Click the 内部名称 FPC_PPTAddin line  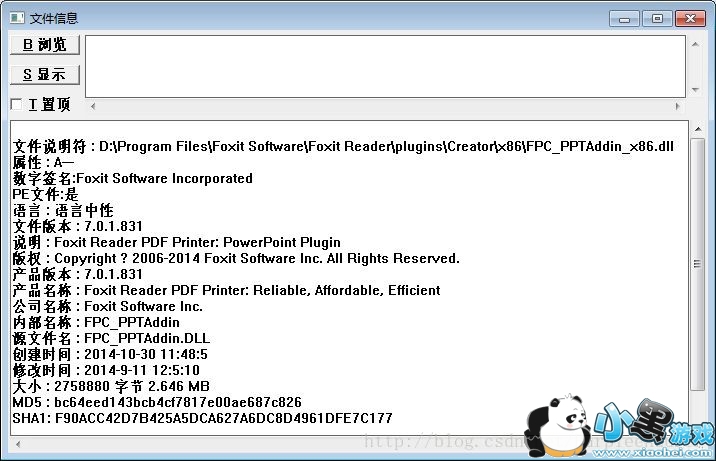click(96, 322)
